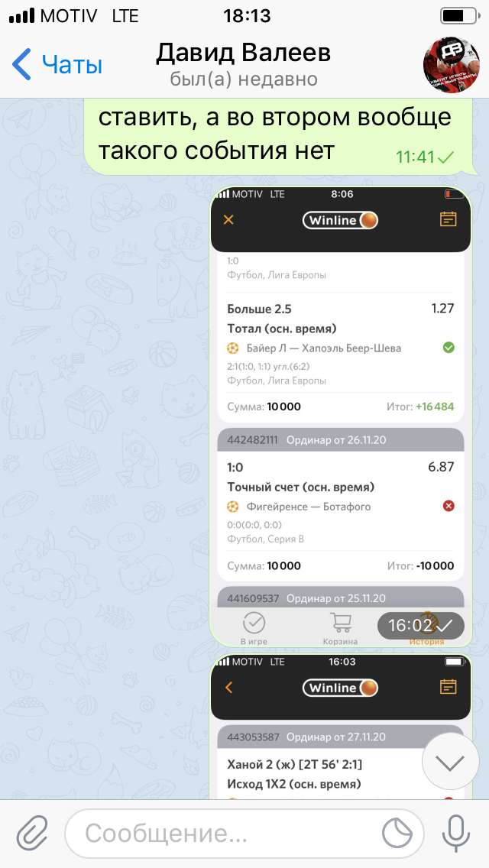The width and height of the screenshot is (489, 868).
Task: Tap the paperclip attachment icon
Action: [32, 833]
